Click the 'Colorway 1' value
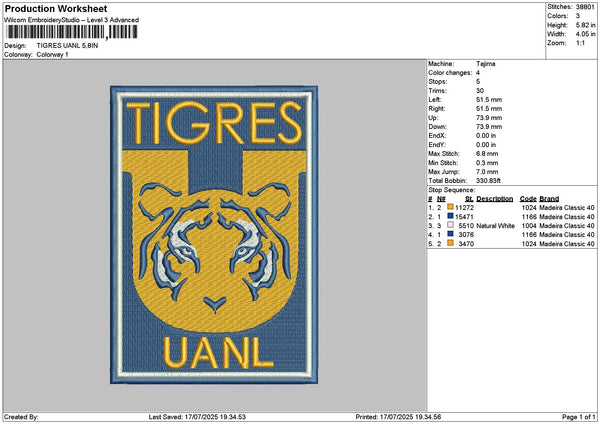Image resolution: width=600 pixels, height=424 pixels. click(52, 54)
